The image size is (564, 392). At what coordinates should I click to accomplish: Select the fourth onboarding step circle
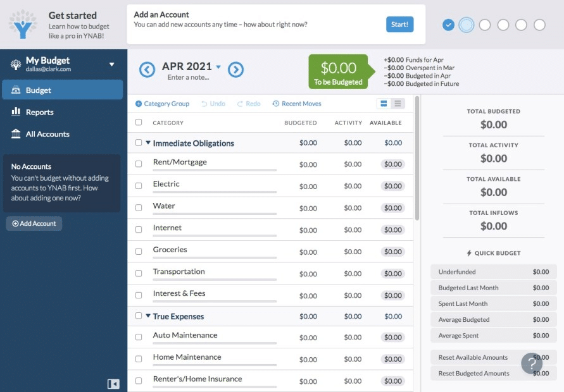coord(503,25)
